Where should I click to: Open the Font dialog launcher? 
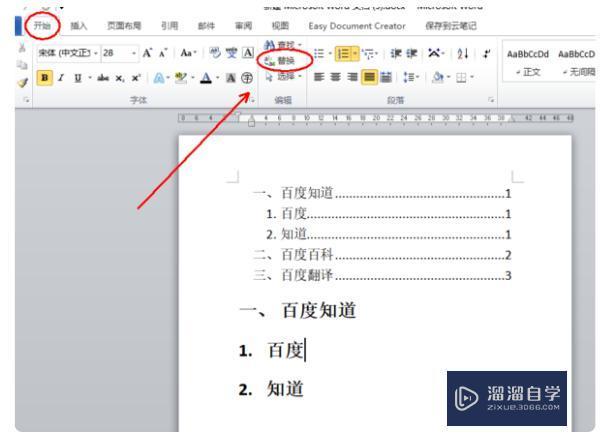click(x=253, y=100)
